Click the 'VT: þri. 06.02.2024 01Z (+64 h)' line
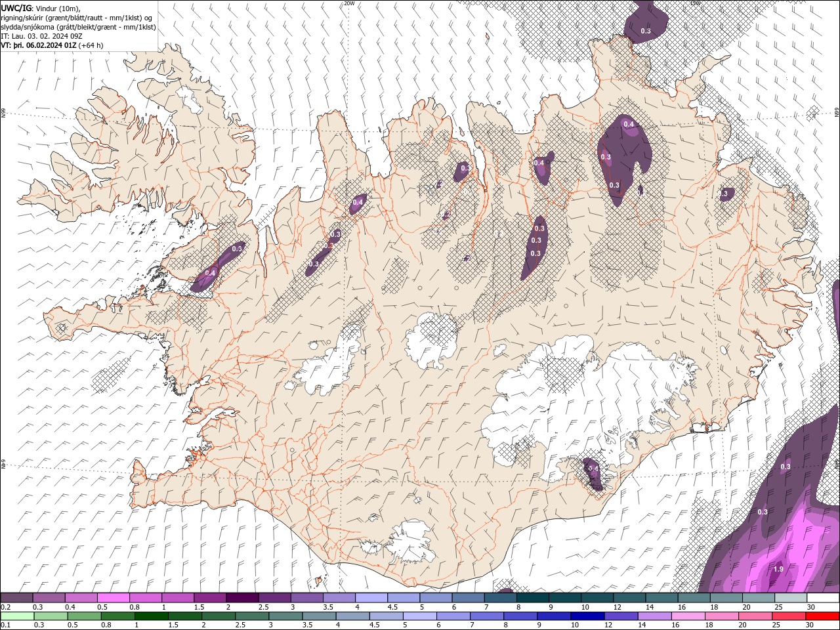Screen dimensions: 840x630 coord(52,45)
